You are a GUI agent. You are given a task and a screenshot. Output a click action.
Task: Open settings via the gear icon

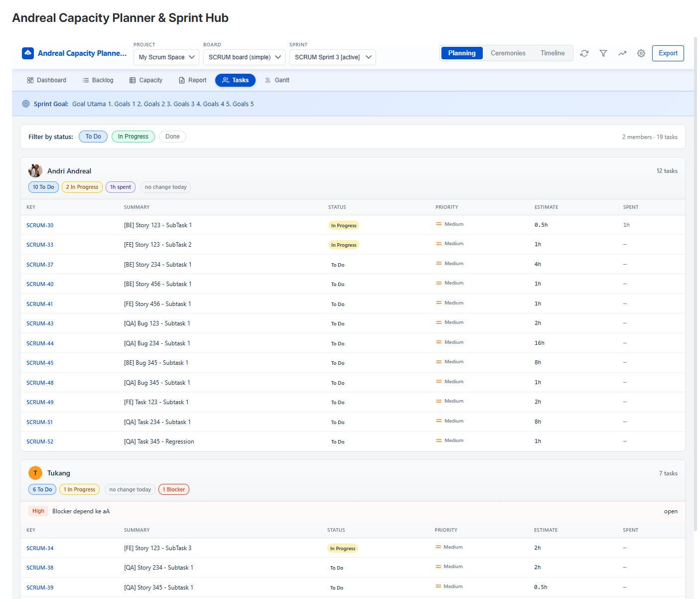641,53
